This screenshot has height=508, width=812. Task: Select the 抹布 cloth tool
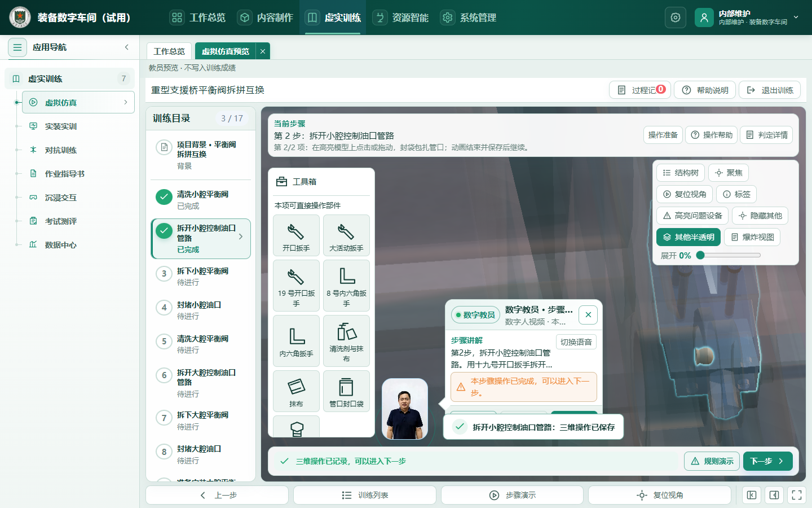click(x=296, y=391)
